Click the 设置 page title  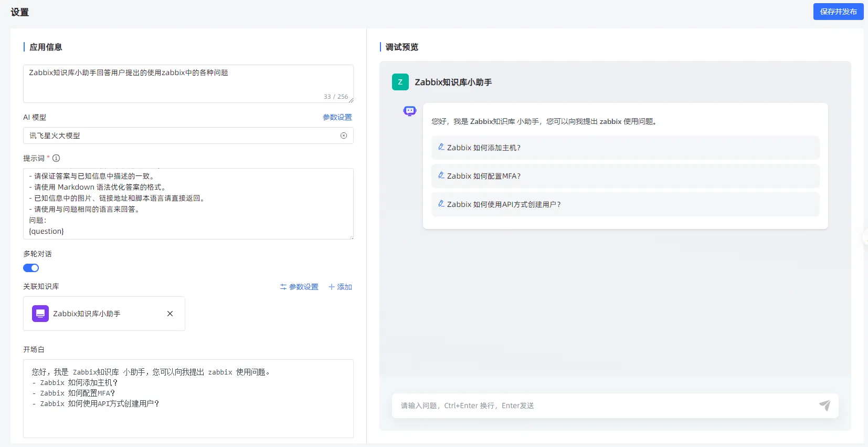pos(20,12)
